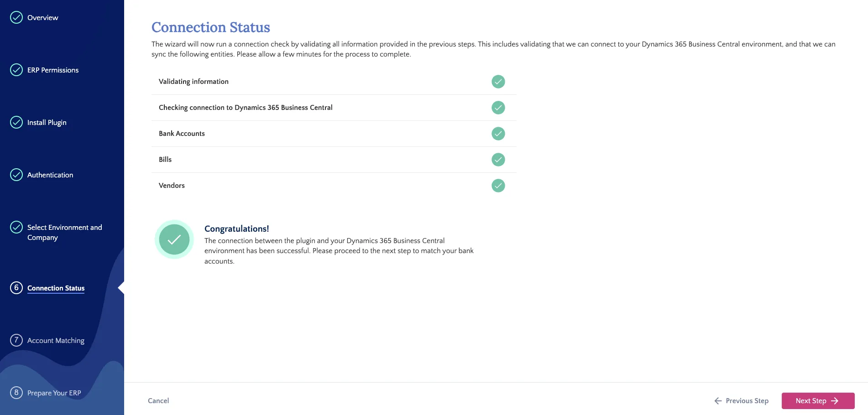The image size is (868, 415).
Task: Click the Install Plugin checkmark icon
Action: pos(16,122)
